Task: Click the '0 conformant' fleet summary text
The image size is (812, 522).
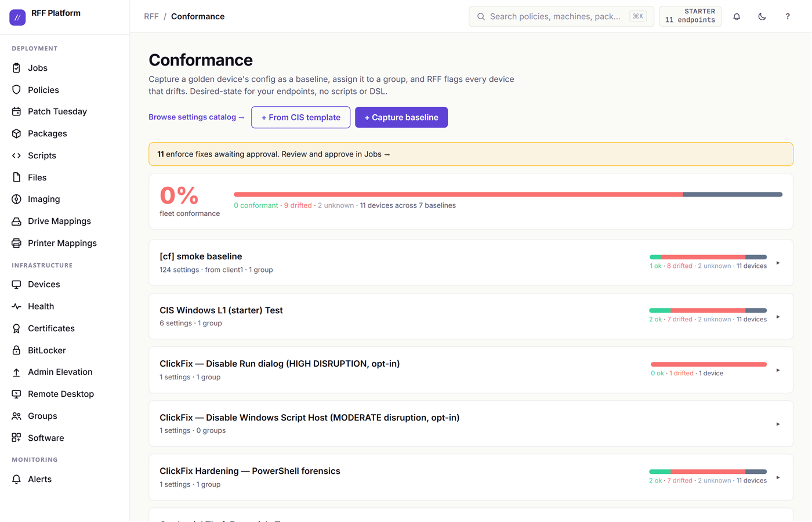Action: click(x=256, y=205)
